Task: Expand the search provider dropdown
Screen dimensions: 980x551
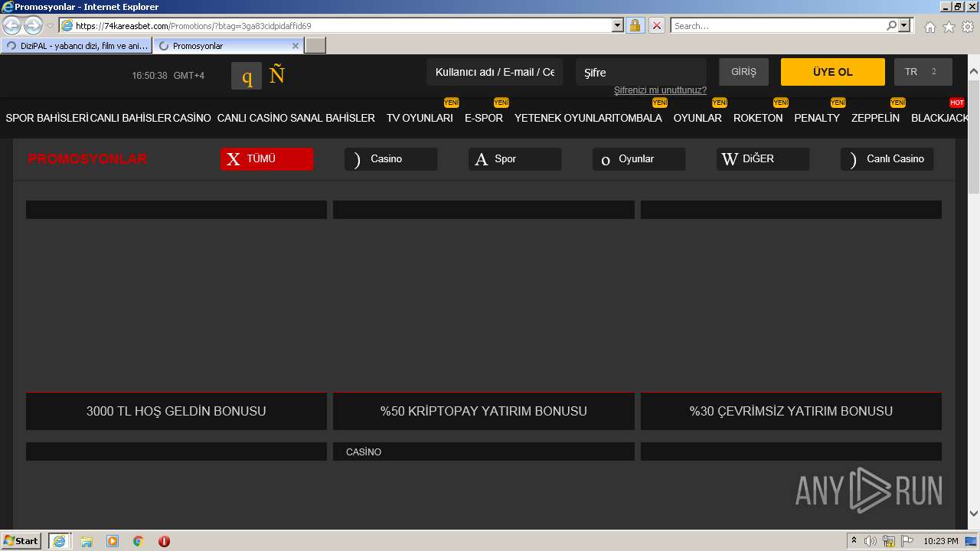Action: [x=905, y=25]
